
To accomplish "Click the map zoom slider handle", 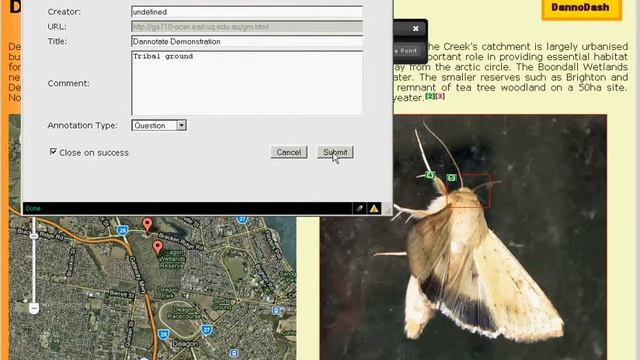I will click(x=34, y=236).
